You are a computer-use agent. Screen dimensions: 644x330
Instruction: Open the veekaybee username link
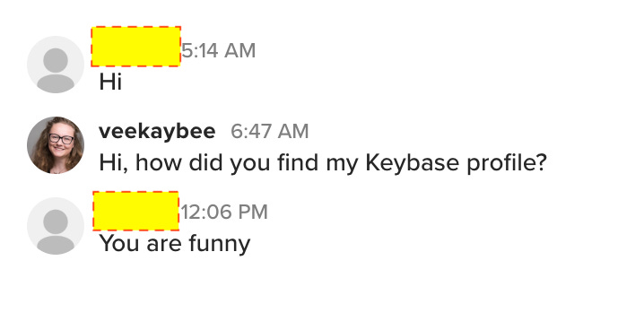coord(157,131)
